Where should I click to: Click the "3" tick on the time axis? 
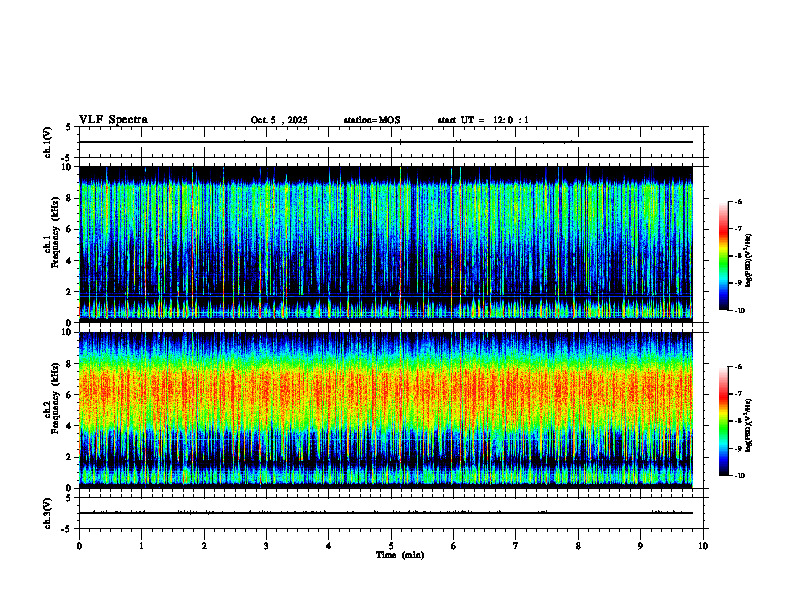click(266, 546)
